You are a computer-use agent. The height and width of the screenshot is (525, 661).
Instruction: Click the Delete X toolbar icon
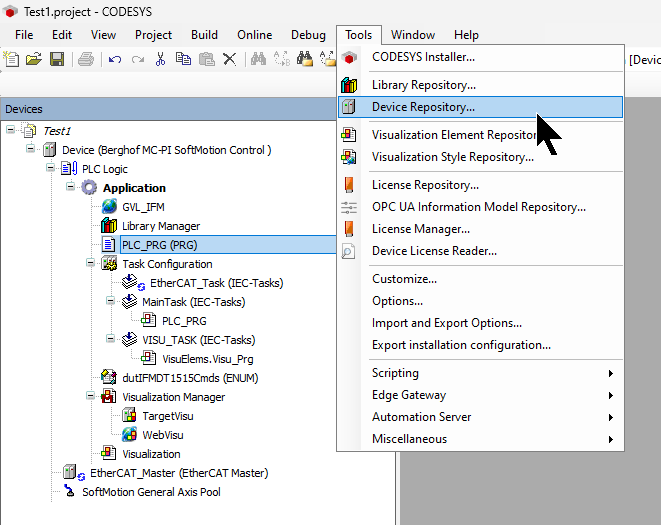click(x=230, y=59)
